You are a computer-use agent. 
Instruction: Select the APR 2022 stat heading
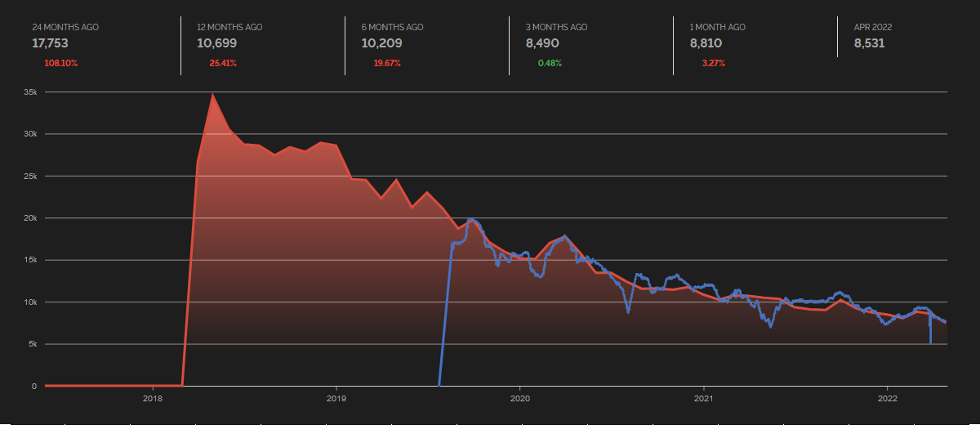(872, 27)
